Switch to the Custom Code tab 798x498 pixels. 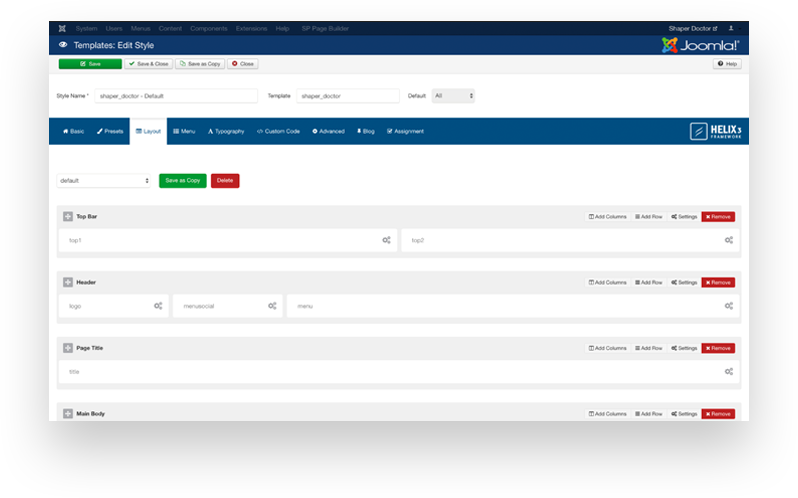[278, 131]
